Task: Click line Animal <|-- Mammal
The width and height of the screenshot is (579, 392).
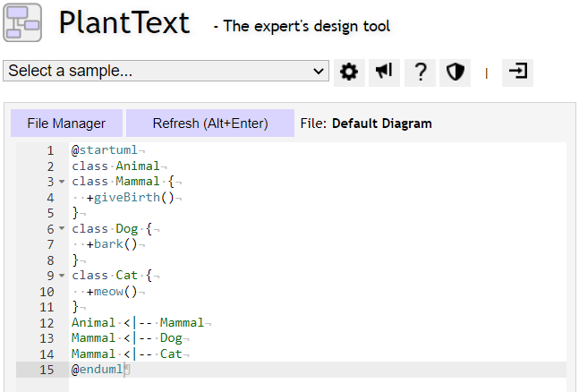Action: pos(138,322)
